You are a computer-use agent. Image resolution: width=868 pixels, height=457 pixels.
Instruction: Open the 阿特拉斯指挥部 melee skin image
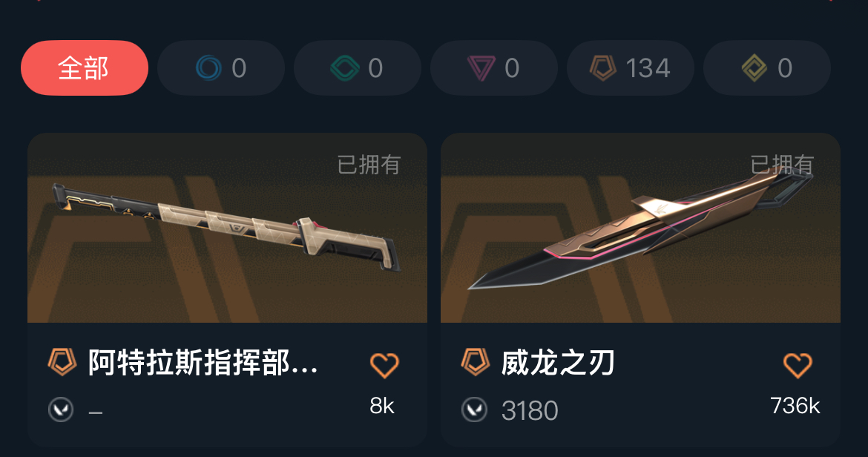(227, 228)
